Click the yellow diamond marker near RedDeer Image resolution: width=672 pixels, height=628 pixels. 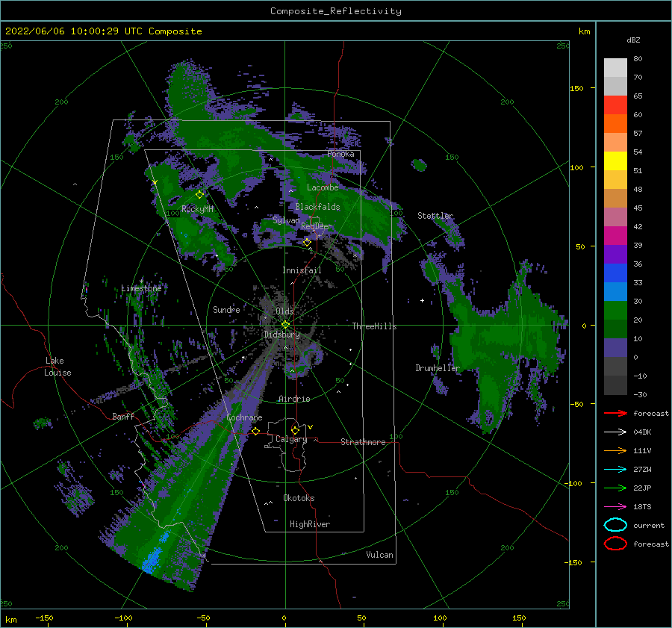click(307, 243)
